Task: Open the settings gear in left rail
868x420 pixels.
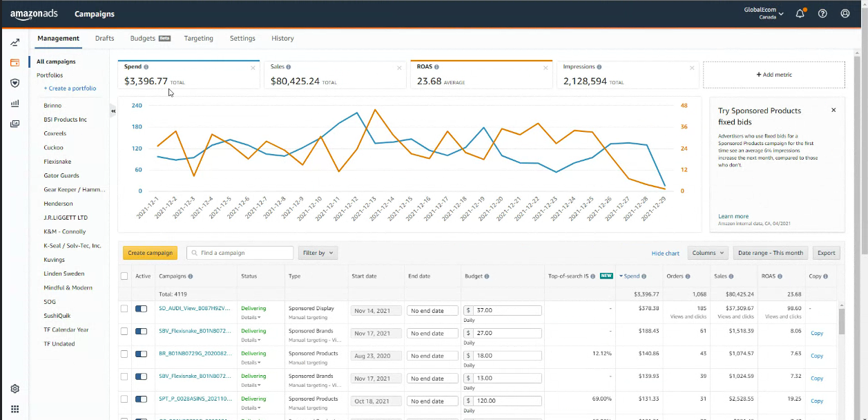Action: [15, 389]
